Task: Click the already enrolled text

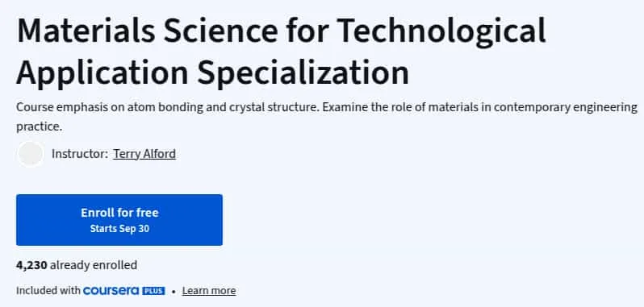Action: pyautogui.click(x=94, y=265)
